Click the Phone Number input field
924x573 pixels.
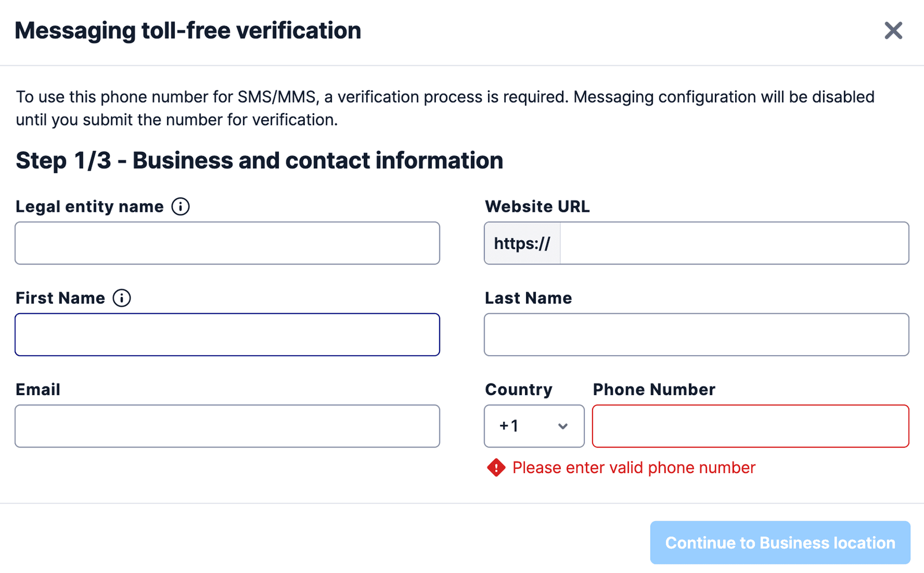pos(750,426)
